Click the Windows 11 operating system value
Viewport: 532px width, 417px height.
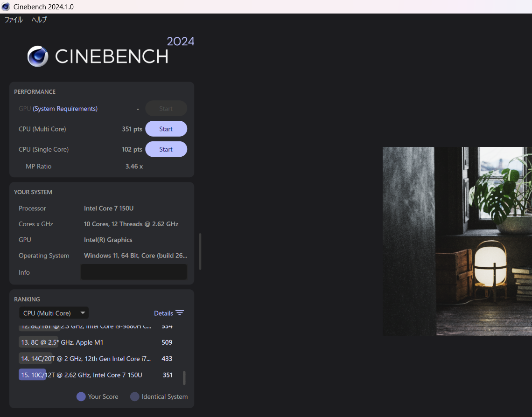[x=135, y=255]
